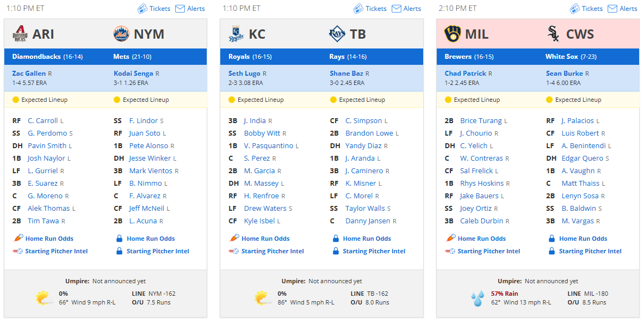
Task: Select Bobby Witt in Royals lineup
Action: pos(262,133)
